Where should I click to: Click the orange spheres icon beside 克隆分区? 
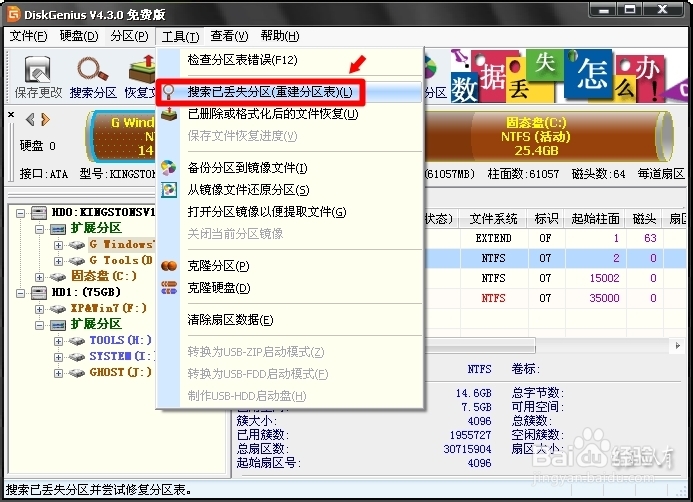(x=169, y=266)
